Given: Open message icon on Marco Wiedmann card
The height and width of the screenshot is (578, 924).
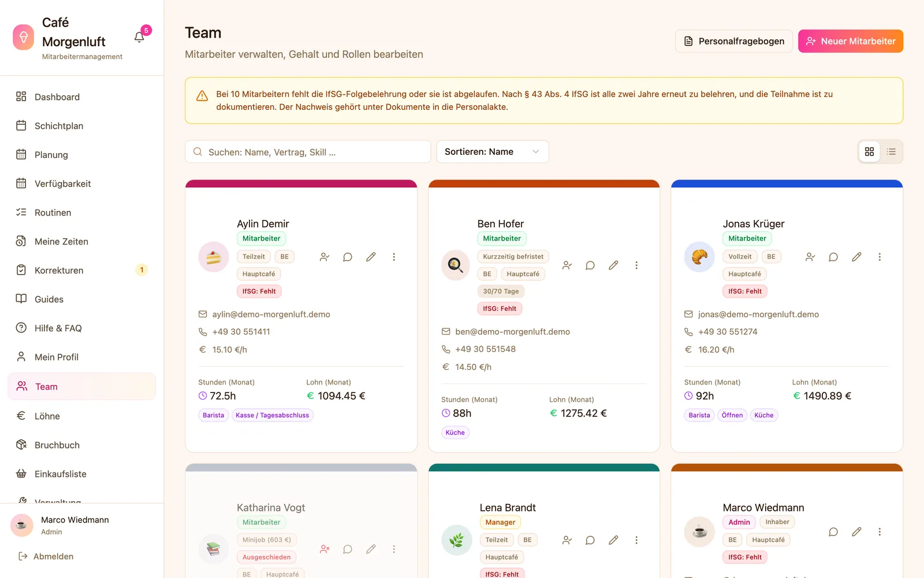Looking at the screenshot, I should coord(833,532).
